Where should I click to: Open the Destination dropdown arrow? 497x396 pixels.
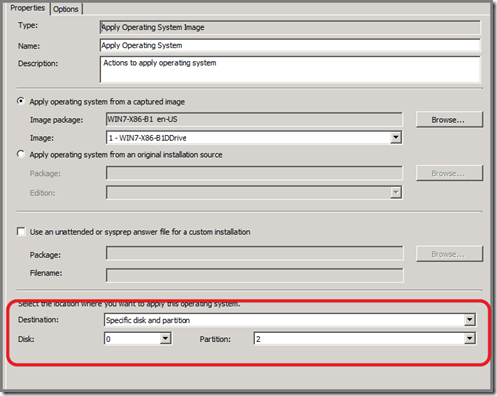click(470, 320)
